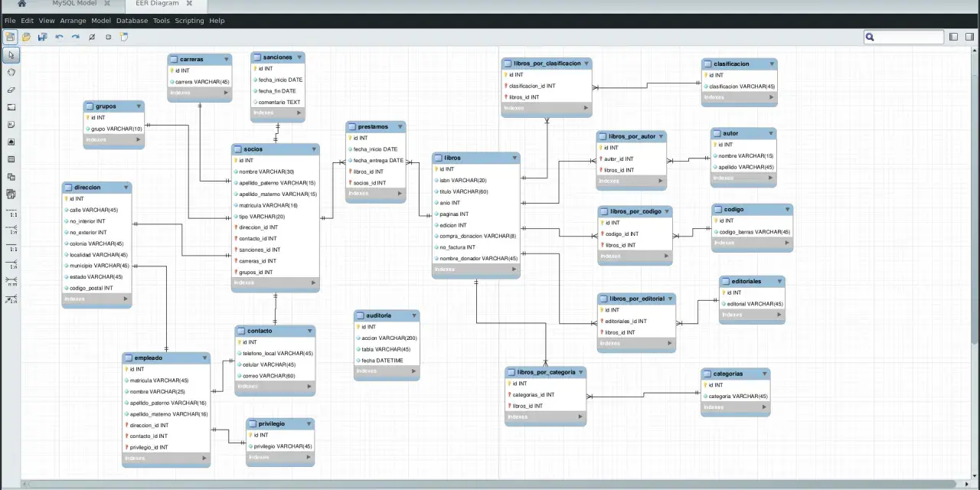Collapse the empleado table with header arrow
Screen dimensions: 980x490
[x=205, y=358]
